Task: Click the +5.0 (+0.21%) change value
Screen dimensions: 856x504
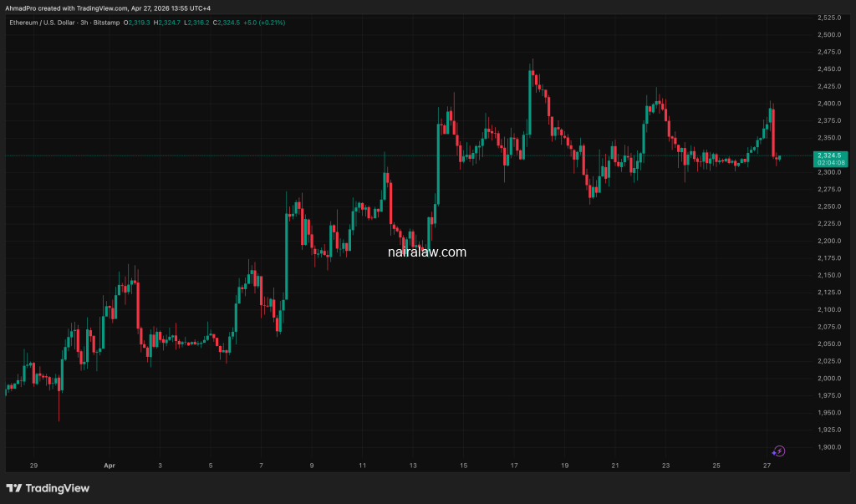Action: point(264,23)
